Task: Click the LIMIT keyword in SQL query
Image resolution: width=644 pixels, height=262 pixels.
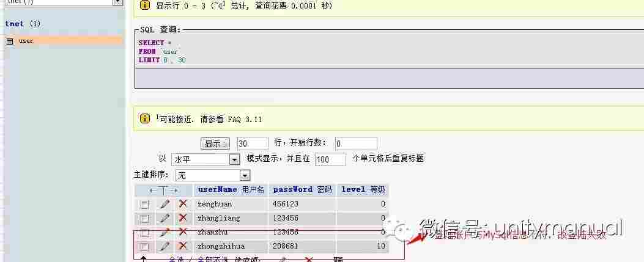Action: tap(149, 60)
